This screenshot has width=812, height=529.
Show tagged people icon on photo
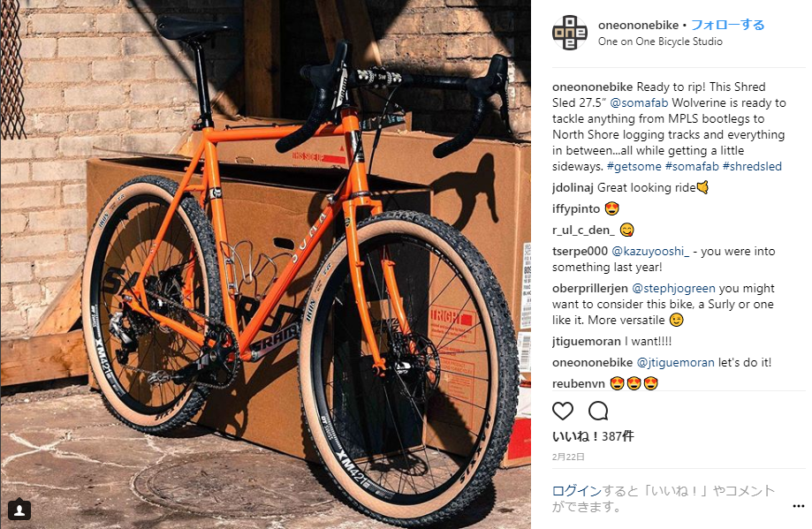[x=19, y=510]
